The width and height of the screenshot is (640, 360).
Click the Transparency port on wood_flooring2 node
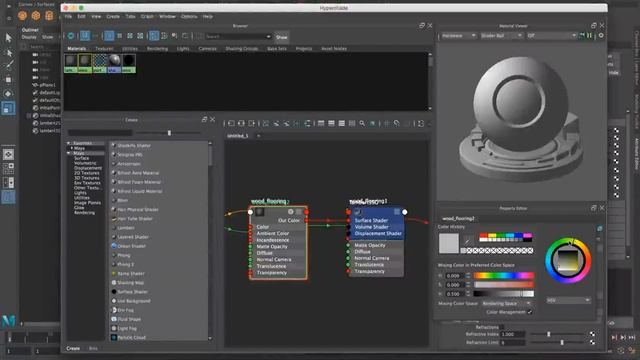[x=250, y=273]
